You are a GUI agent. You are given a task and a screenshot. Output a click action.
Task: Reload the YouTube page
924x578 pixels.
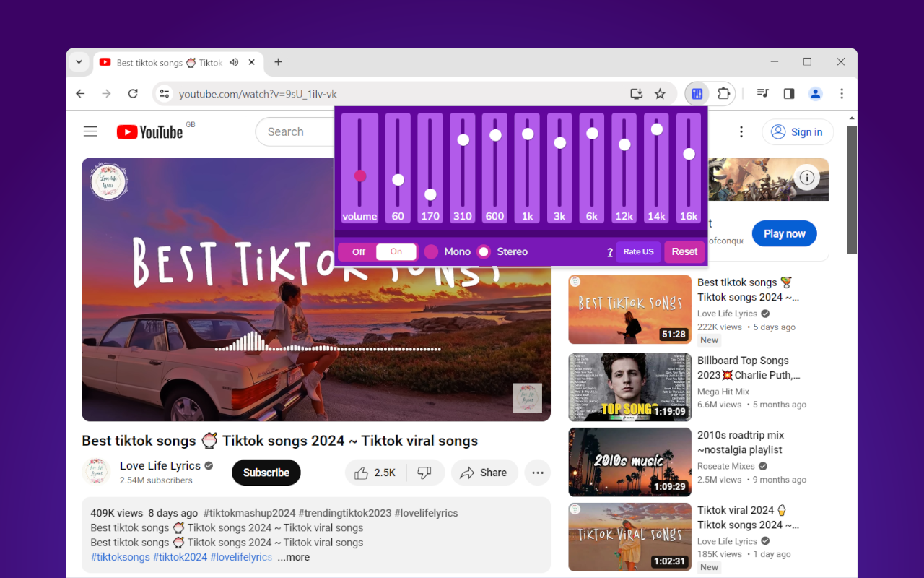[x=133, y=94]
